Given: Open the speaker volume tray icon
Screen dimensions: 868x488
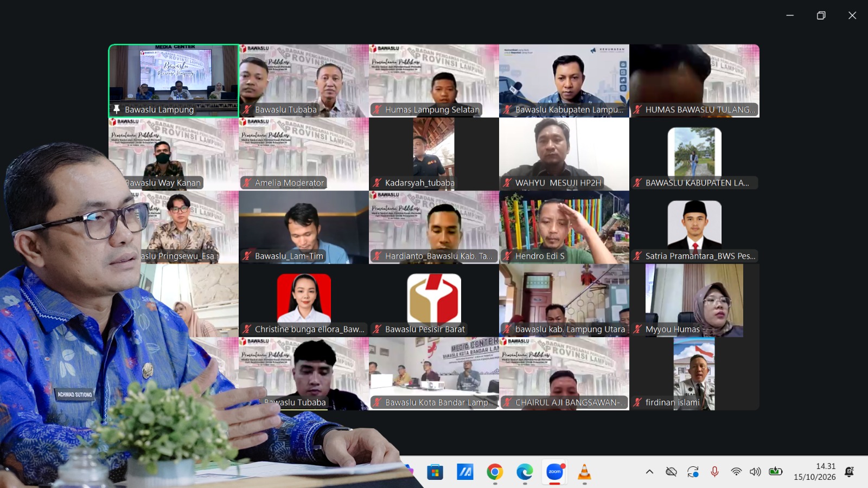Looking at the screenshot, I should coord(755,472).
